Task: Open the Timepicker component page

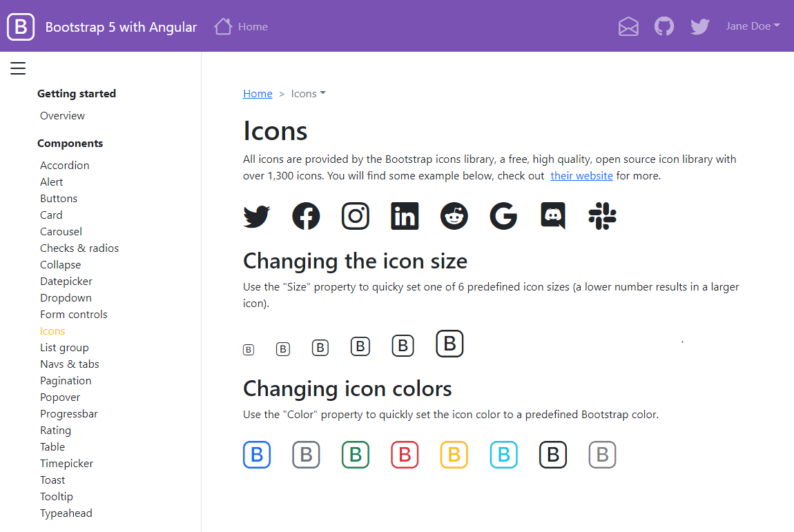Action: click(67, 464)
